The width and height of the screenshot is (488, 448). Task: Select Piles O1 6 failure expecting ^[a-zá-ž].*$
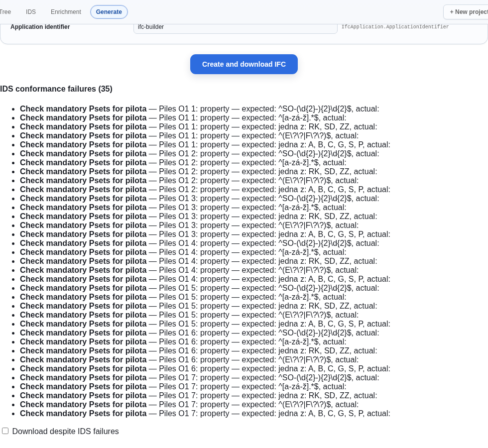[183, 342]
